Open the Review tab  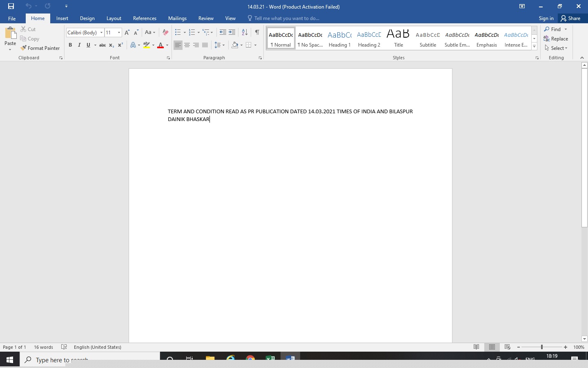click(x=206, y=18)
